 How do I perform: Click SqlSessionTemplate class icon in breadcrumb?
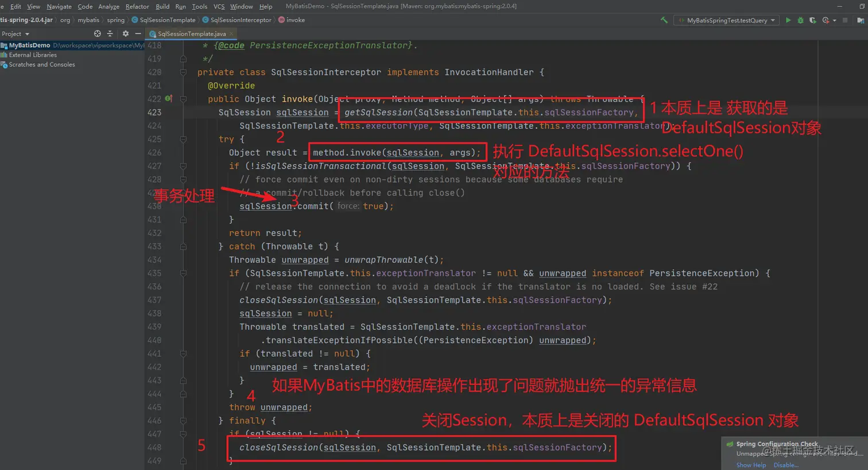pos(135,20)
